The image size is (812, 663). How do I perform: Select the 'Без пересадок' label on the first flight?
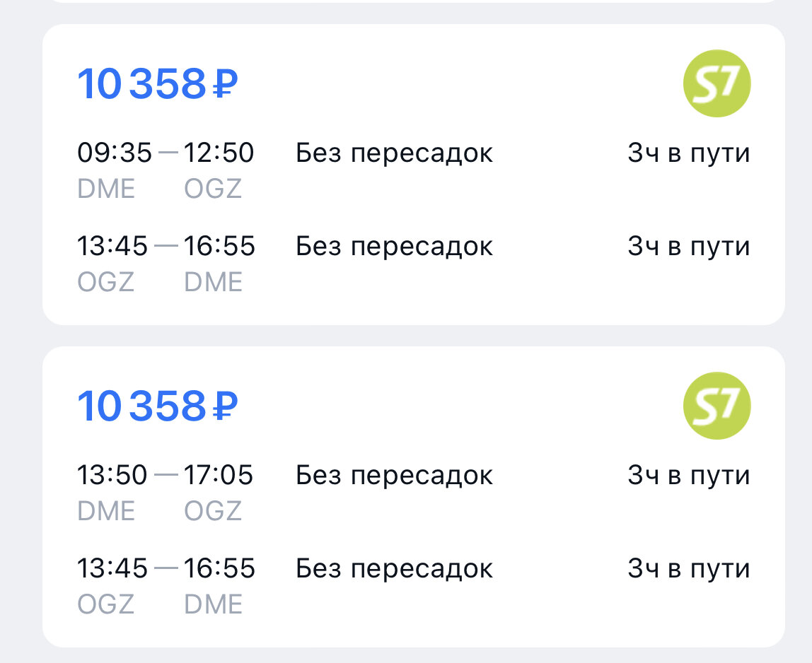tap(394, 152)
